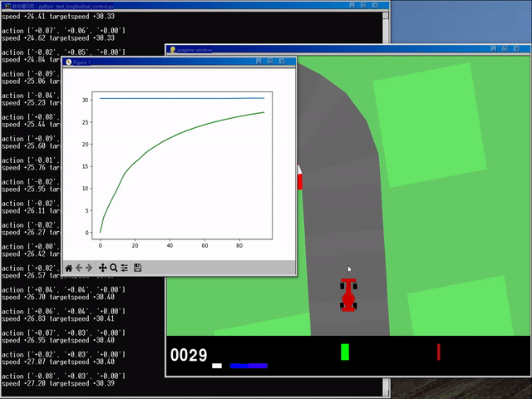
Task: Click the 0029 score counter
Action: point(189,356)
